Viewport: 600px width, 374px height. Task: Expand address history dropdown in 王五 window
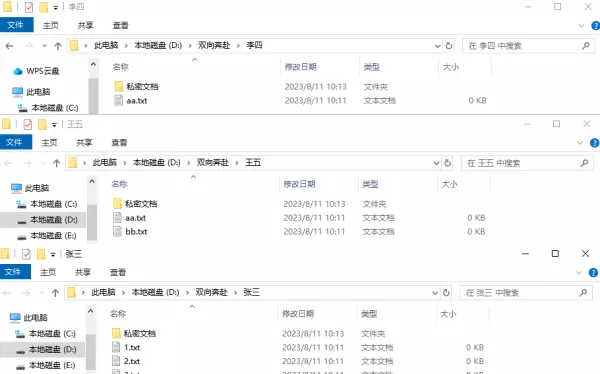tap(436, 163)
